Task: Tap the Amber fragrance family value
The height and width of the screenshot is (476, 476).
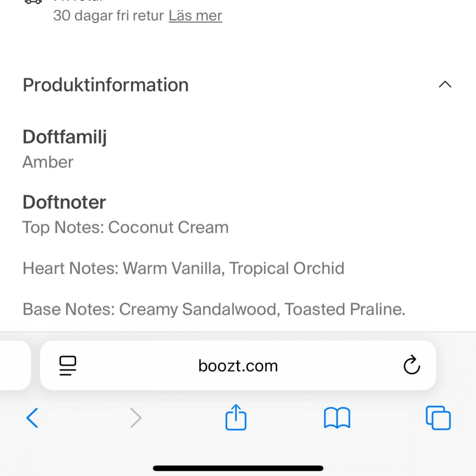Action: click(x=48, y=162)
